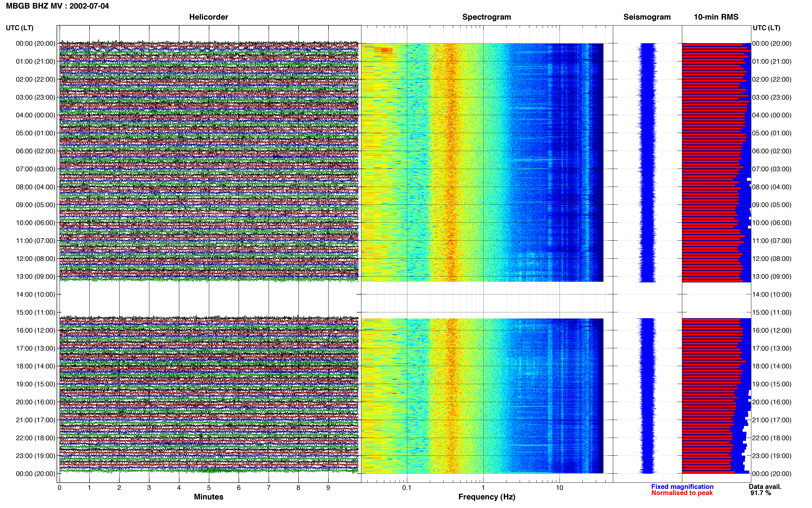Click the 'Minutes' axis label
Viewport: 812px width, 508px height.
pyautogui.click(x=209, y=497)
